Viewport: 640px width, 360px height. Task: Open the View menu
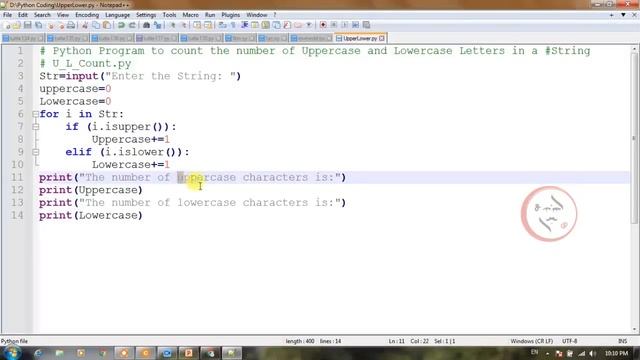tap(62, 15)
